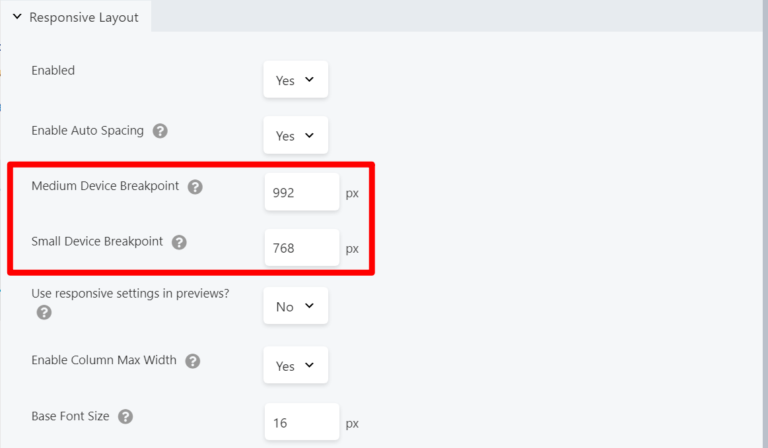768x448 pixels.
Task: Click the Medium Device Breakpoint label
Action: [107, 187]
